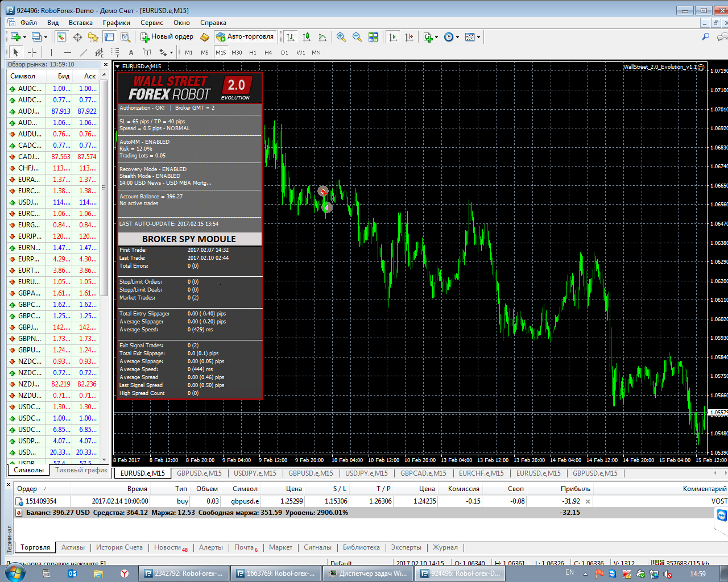Toggle the Terminal panel icon
Screen dimensions: 728x582
pos(109,37)
